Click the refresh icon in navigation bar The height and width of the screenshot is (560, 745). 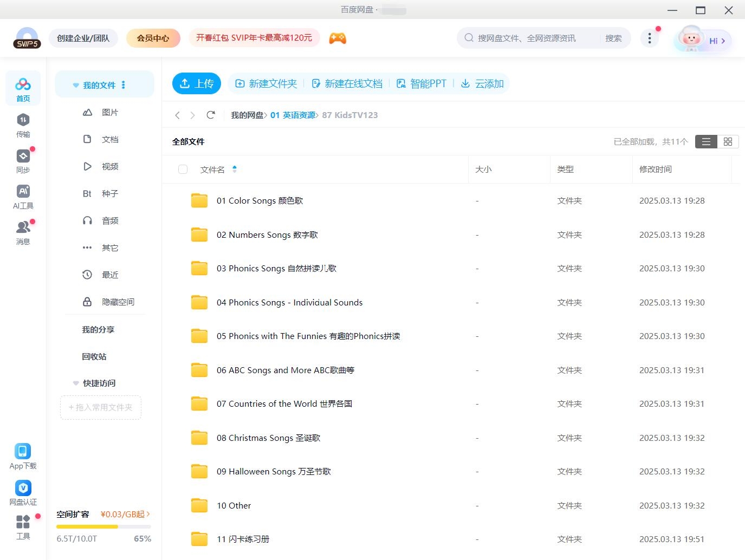click(x=211, y=115)
